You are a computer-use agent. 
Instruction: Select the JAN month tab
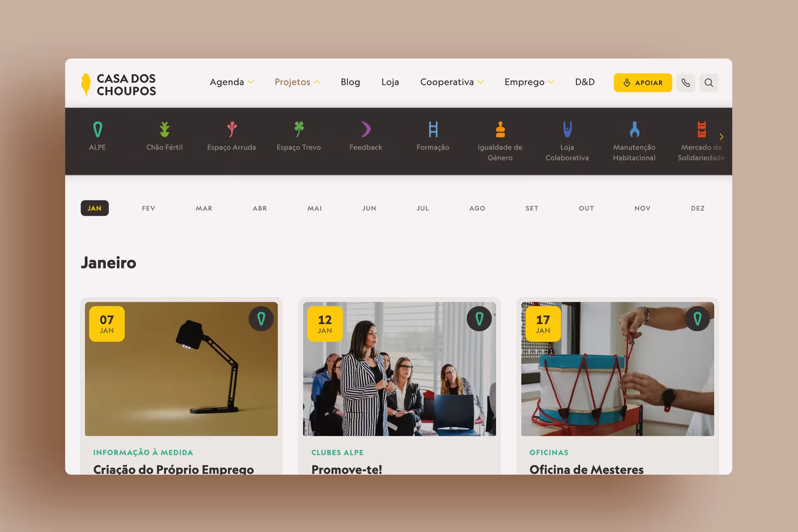click(95, 208)
